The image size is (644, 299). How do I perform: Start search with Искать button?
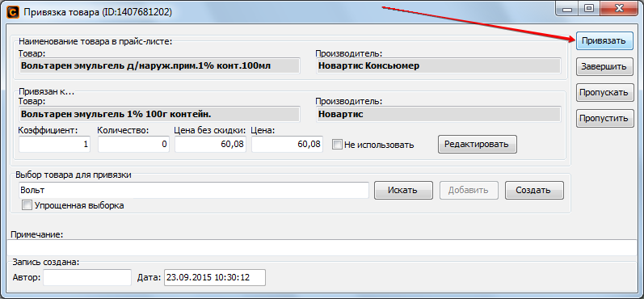click(403, 190)
